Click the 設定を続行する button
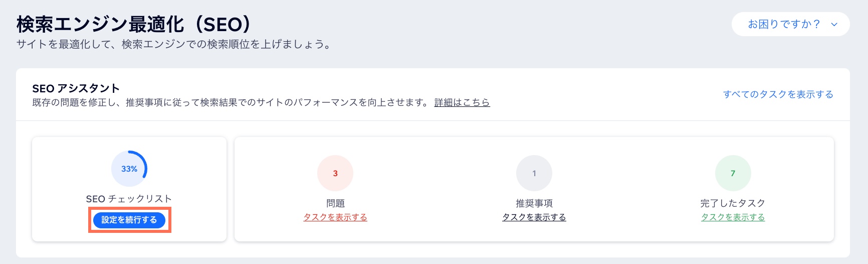The width and height of the screenshot is (868, 264). [129, 220]
